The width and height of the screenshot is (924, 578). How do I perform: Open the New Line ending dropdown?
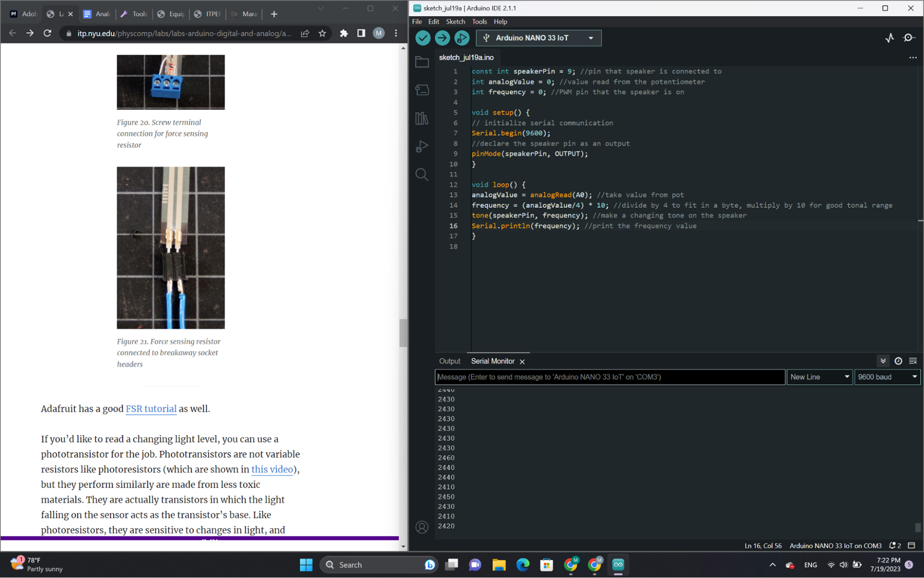[820, 377]
